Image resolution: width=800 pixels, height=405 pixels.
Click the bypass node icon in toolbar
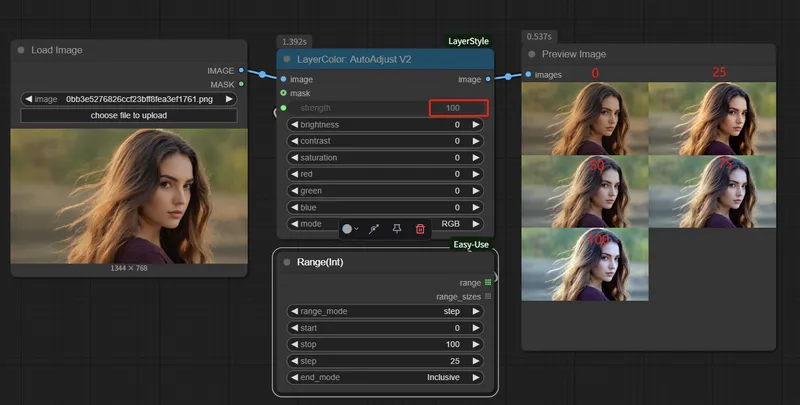(374, 229)
